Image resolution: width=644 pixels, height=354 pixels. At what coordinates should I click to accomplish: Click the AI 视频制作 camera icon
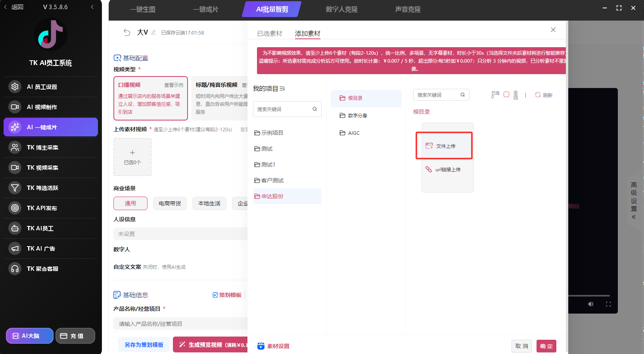pos(15,107)
